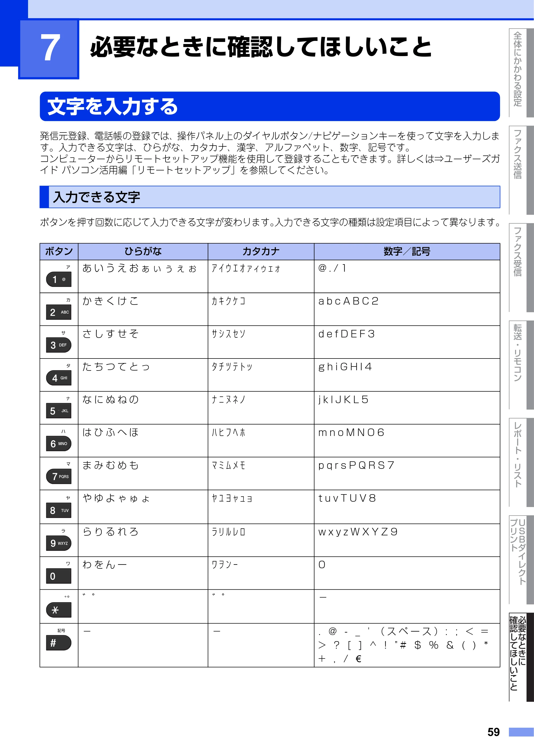Click the page number 59
The width and height of the screenshot is (534, 756).
[493, 732]
